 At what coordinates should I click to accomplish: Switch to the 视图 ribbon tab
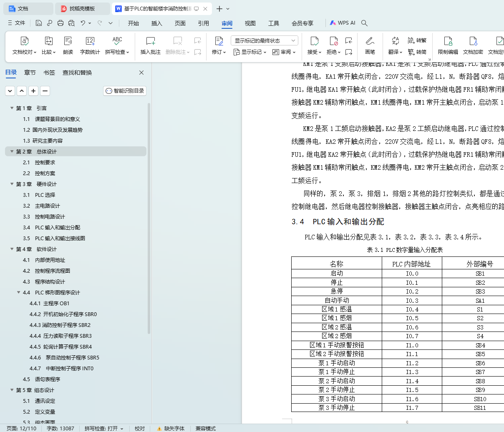(x=250, y=23)
